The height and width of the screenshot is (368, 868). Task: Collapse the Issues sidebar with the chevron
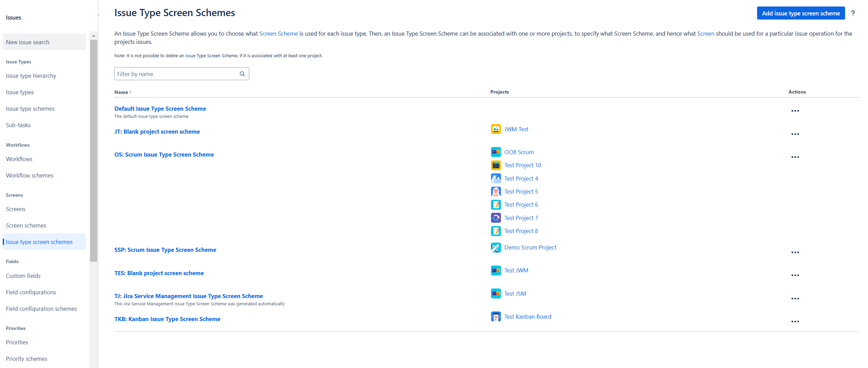coord(99,15)
